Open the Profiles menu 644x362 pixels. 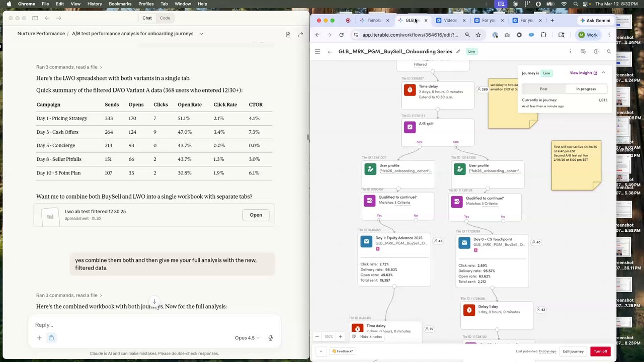pyautogui.click(x=146, y=4)
